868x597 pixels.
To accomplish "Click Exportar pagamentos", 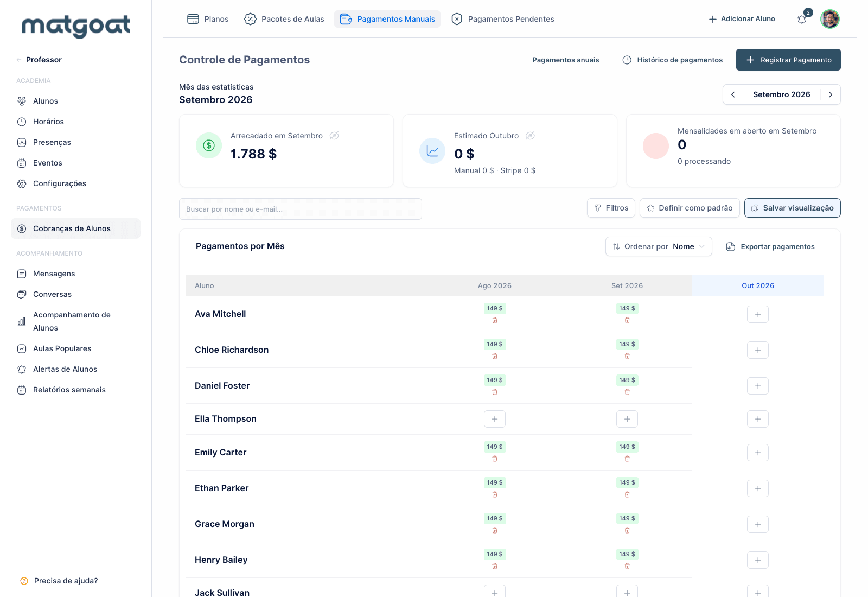I will (770, 246).
